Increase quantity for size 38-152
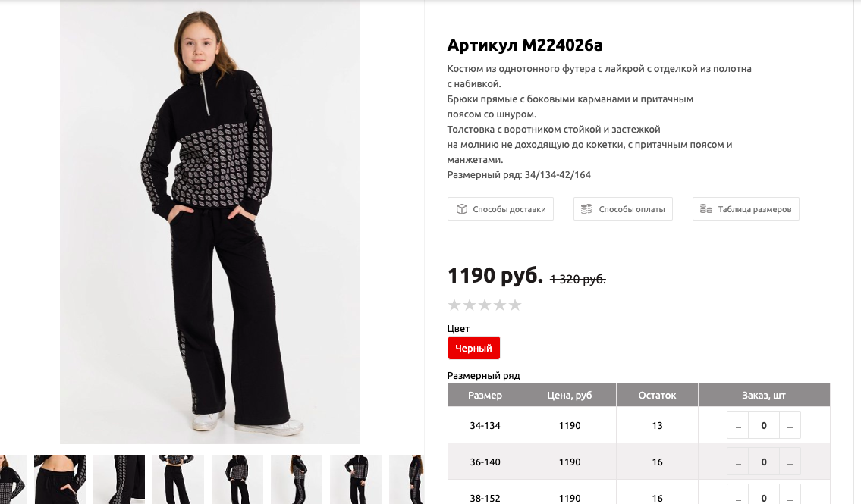 click(x=790, y=497)
